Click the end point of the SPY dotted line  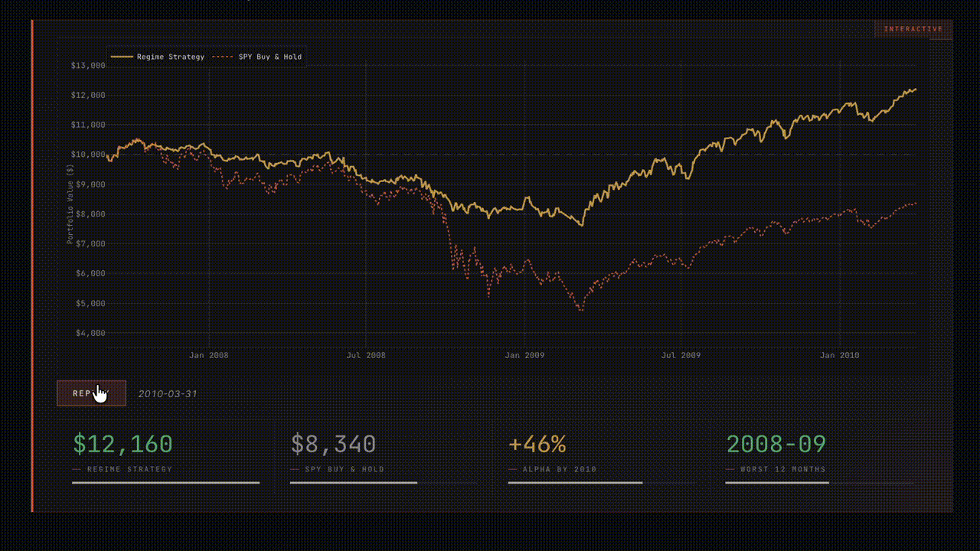(x=916, y=204)
